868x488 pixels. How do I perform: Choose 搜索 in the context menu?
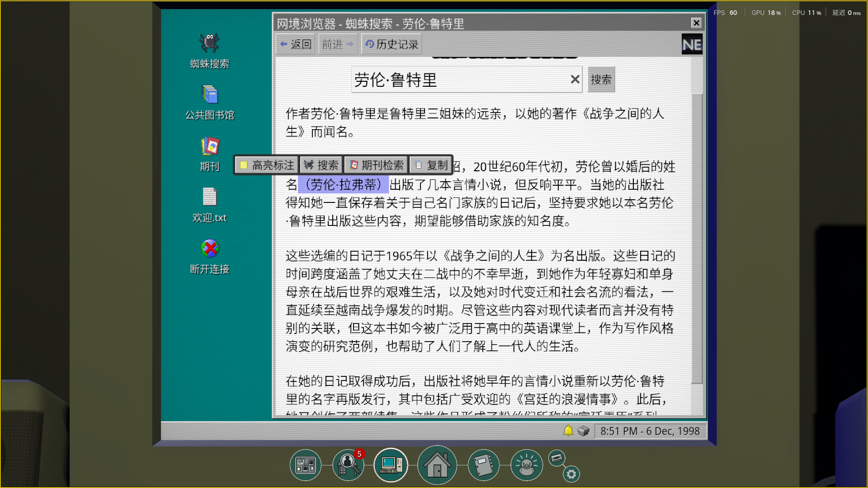(321, 165)
